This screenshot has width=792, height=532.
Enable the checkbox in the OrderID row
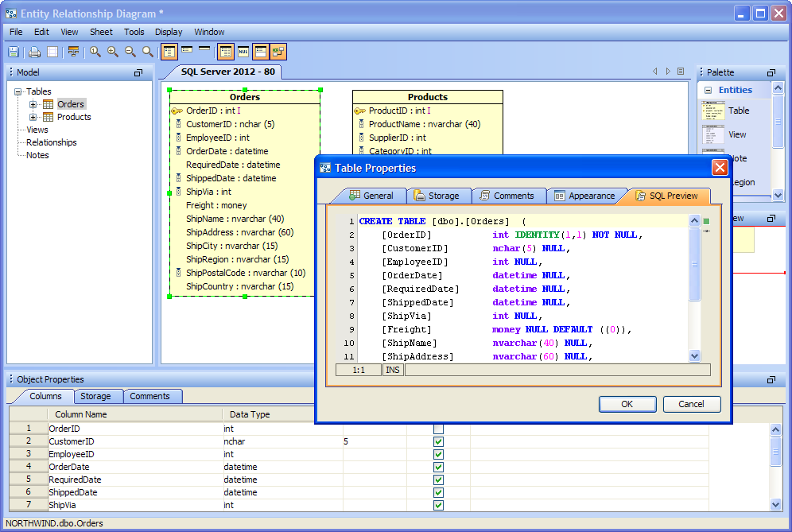(x=438, y=429)
